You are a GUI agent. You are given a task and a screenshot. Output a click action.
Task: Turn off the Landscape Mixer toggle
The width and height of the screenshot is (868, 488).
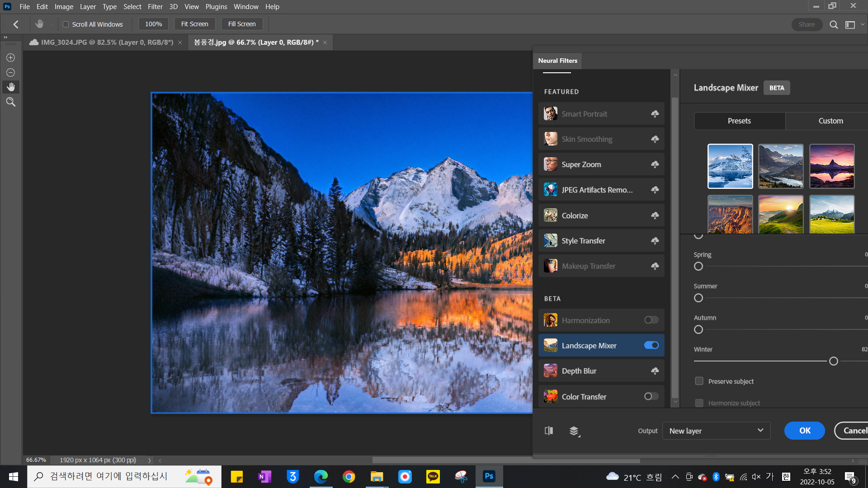point(651,345)
